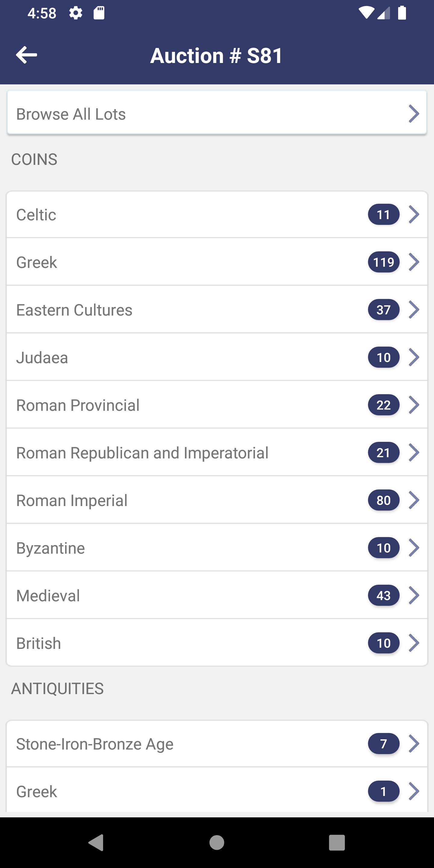Open recent apps square button
The height and width of the screenshot is (868, 434).
click(337, 843)
